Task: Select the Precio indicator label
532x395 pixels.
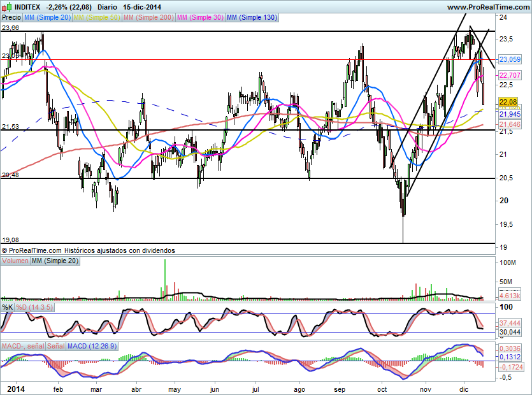Action: point(11,17)
